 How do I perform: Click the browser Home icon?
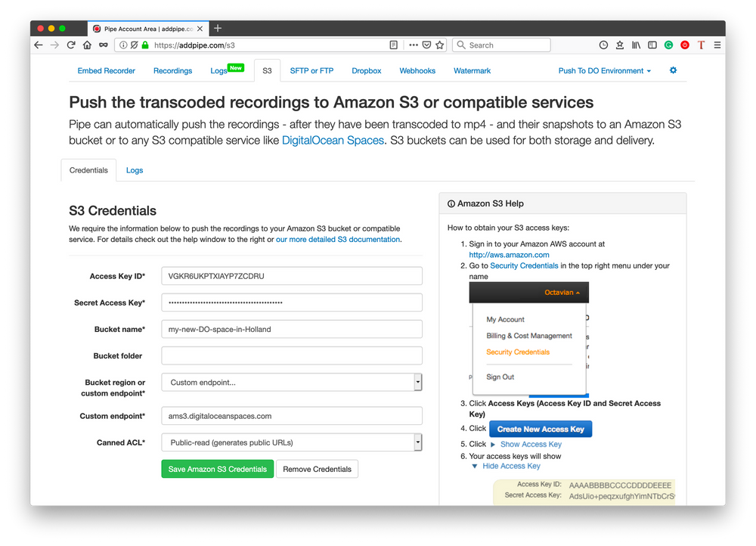pos(88,45)
